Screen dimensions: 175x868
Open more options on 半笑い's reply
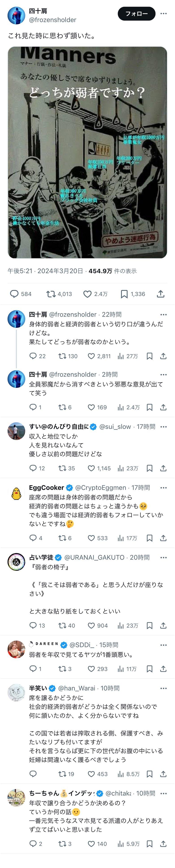(x=164, y=688)
